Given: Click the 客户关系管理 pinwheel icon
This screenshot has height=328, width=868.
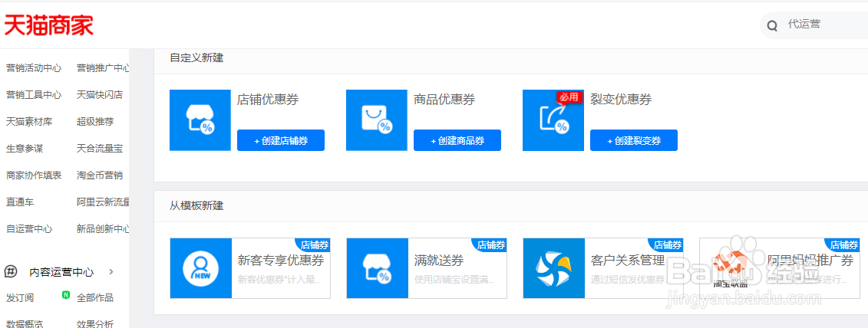Looking at the screenshot, I should (553, 268).
